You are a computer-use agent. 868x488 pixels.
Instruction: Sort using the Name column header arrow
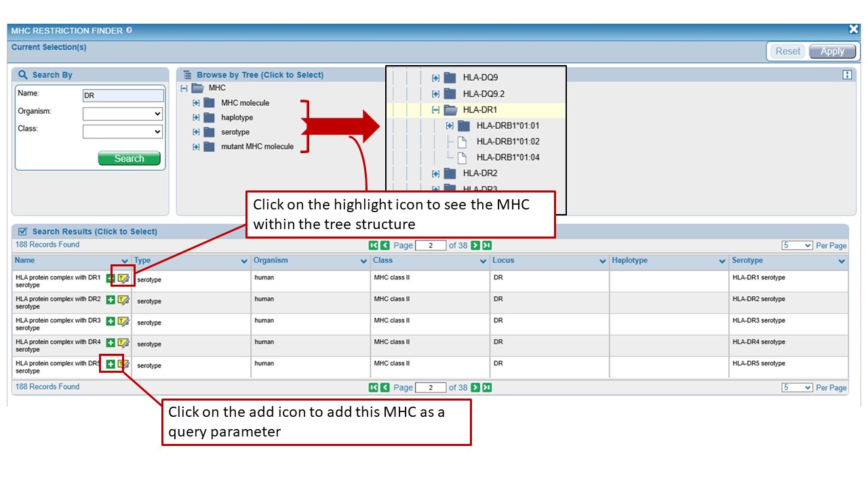(125, 261)
